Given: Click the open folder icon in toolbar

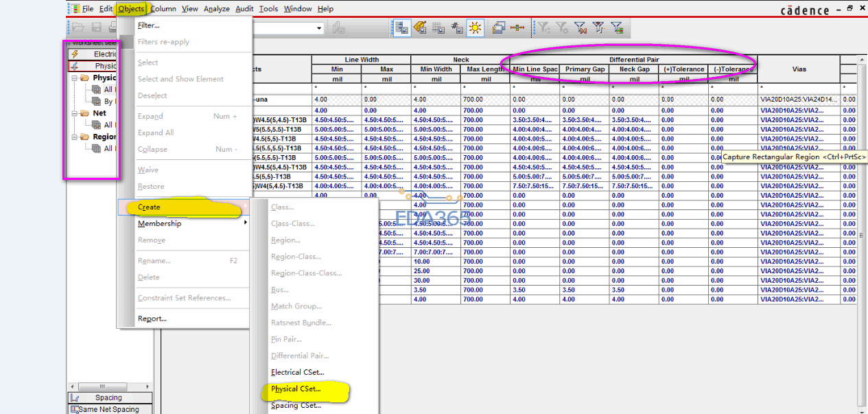Looking at the screenshot, I should [x=78, y=27].
